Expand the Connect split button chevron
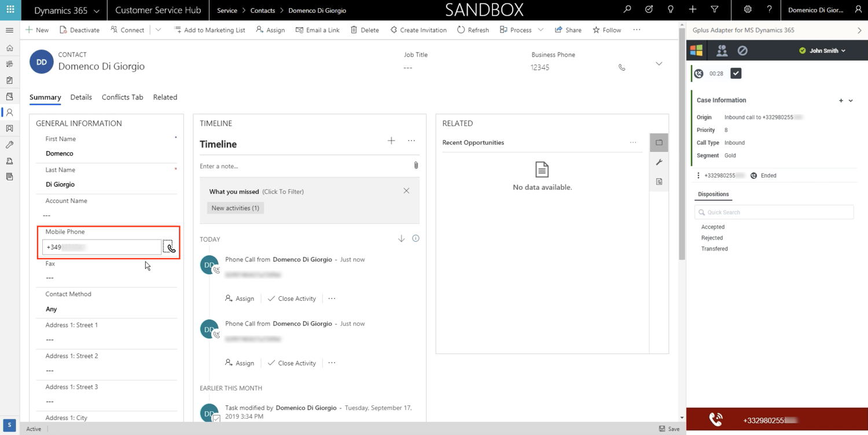Screen dimensions: 868x435 point(158,30)
